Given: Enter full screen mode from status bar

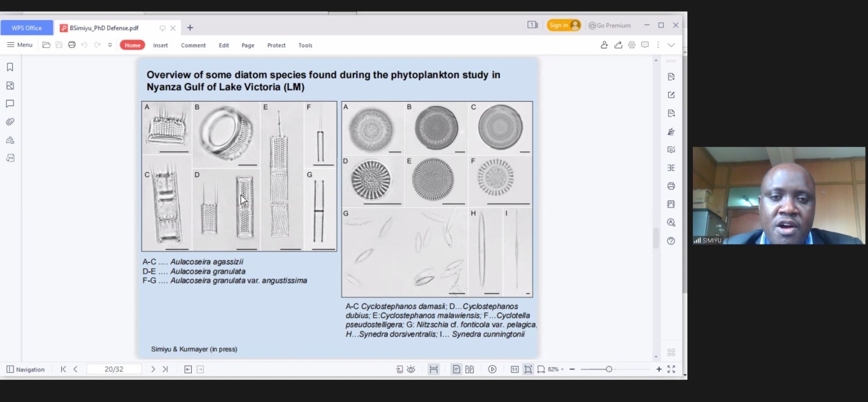Looking at the screenshot, I should (671, 370).
